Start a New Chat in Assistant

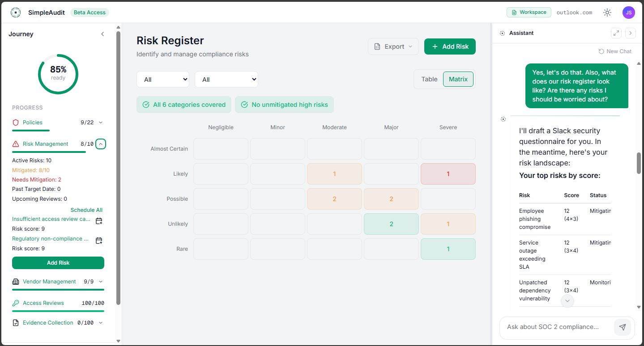tap(615, 51)
